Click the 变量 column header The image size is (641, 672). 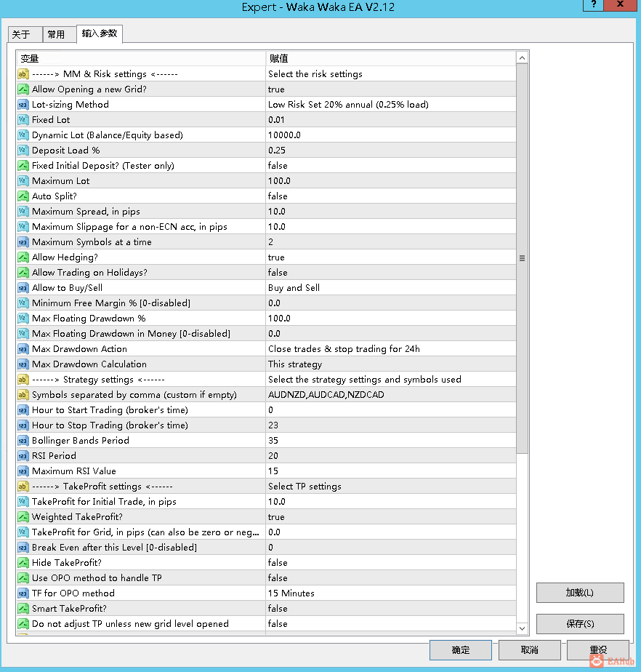click(141, 59)
